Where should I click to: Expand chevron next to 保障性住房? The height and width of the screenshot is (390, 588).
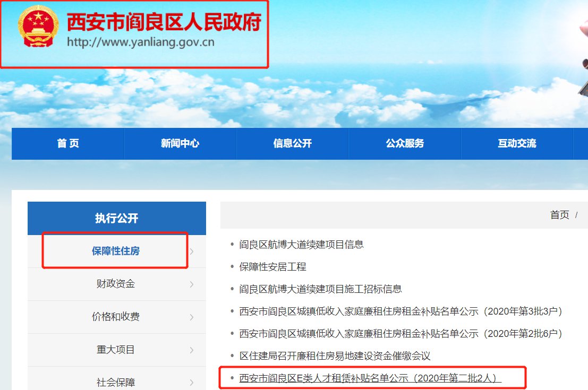tap(192, 252)
